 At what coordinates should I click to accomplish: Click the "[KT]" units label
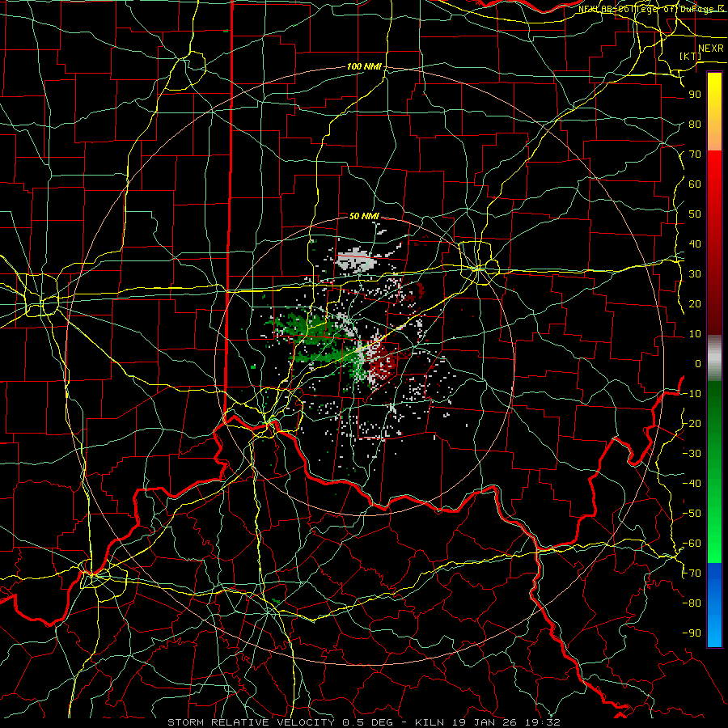(691, 56)
